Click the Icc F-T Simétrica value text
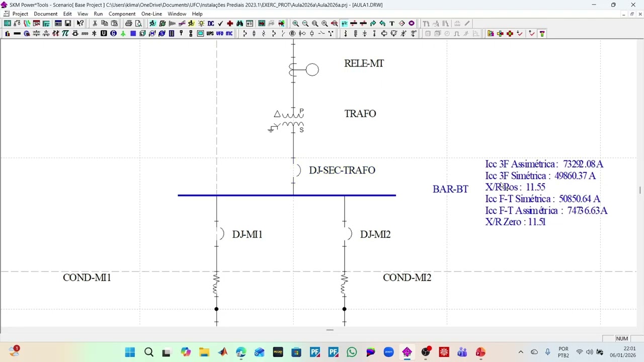 tap(542, 199)
